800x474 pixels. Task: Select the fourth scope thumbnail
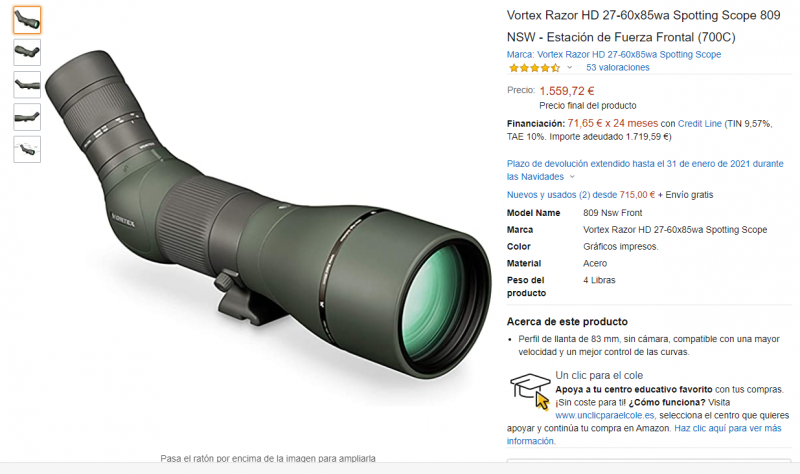click(x=27, y=117)
